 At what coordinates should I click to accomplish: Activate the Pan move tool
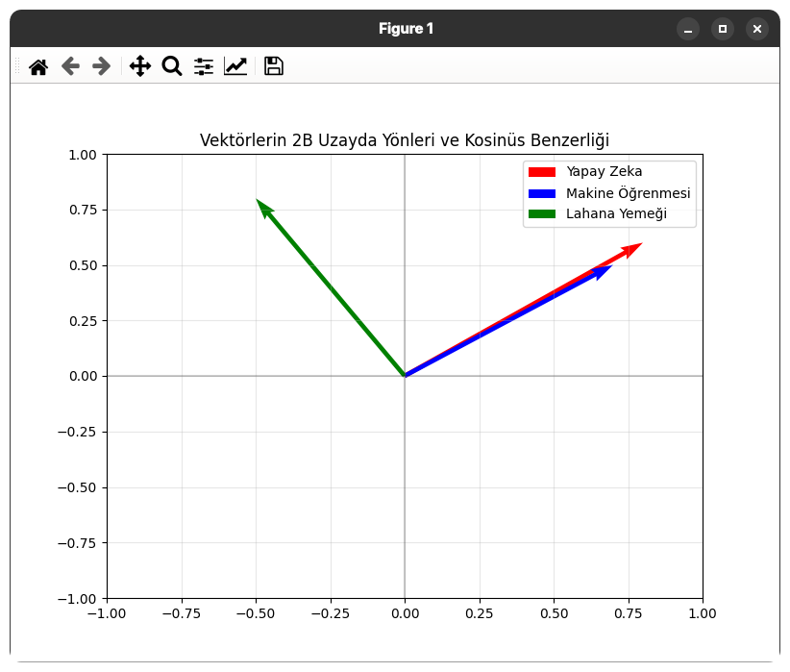(140, 66)
